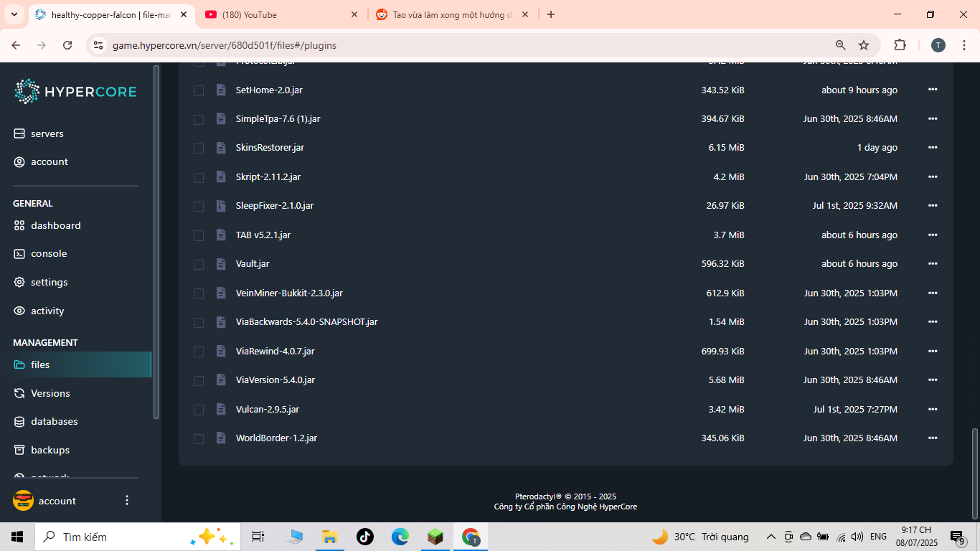
Task: Check the TAB v5.2.1.jar checkbox
Action: click(x=199, y=235)
